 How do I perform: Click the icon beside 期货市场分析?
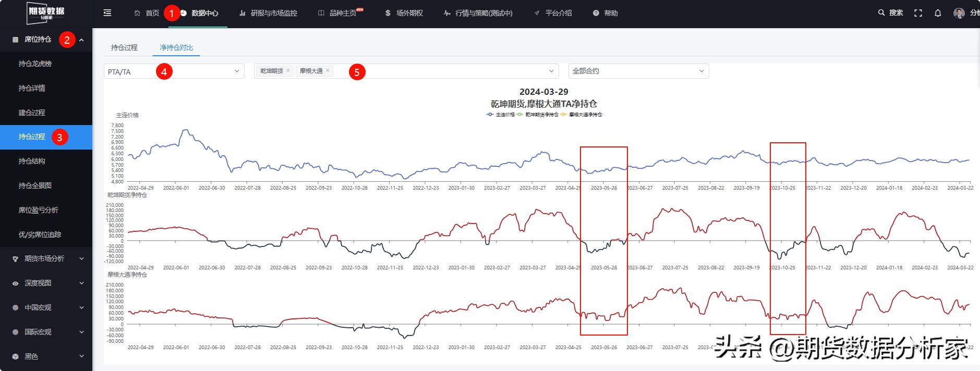pos(15,258)
